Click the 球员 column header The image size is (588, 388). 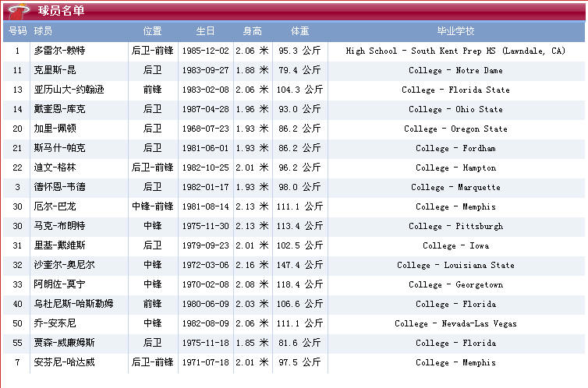pos(43,30)
